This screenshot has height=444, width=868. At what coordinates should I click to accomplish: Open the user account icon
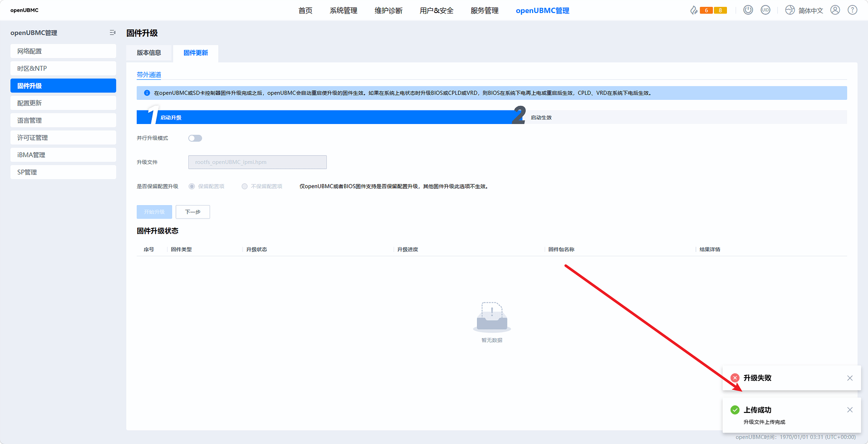coord(835,10)
